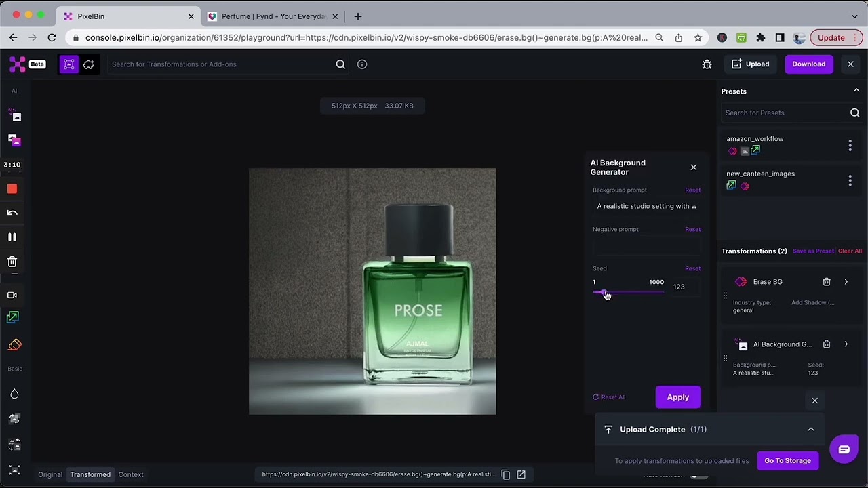This screenshot has width=868, height=488.
Task: Click the bug report icon
Action: coord(707,64)
